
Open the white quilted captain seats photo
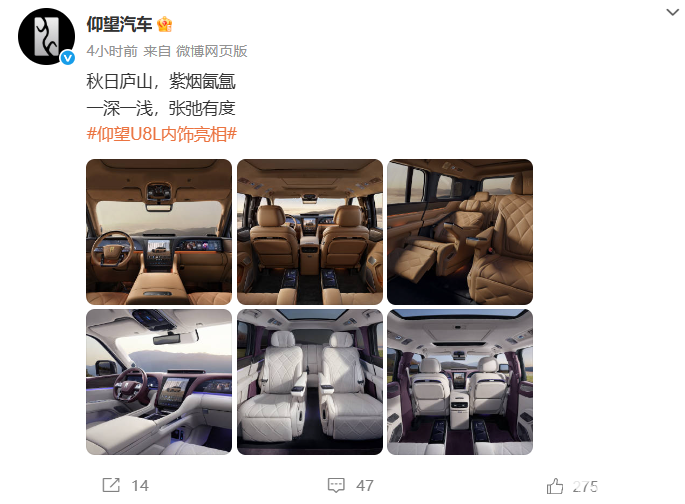310,382
